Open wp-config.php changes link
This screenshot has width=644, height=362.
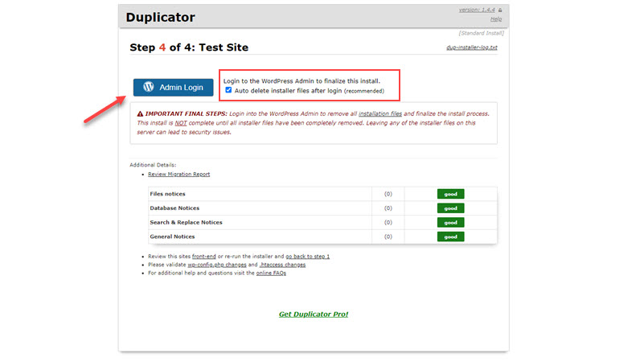click(217, 265)
